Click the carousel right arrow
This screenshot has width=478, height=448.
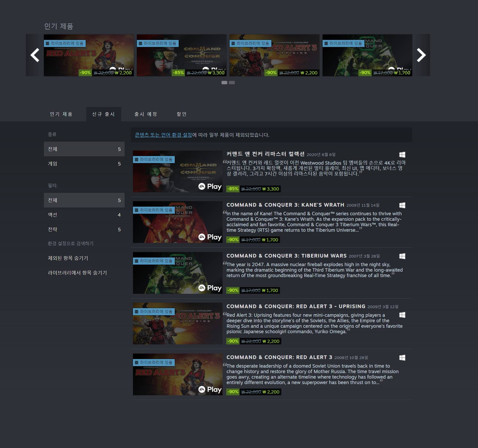tap(421, 55)
